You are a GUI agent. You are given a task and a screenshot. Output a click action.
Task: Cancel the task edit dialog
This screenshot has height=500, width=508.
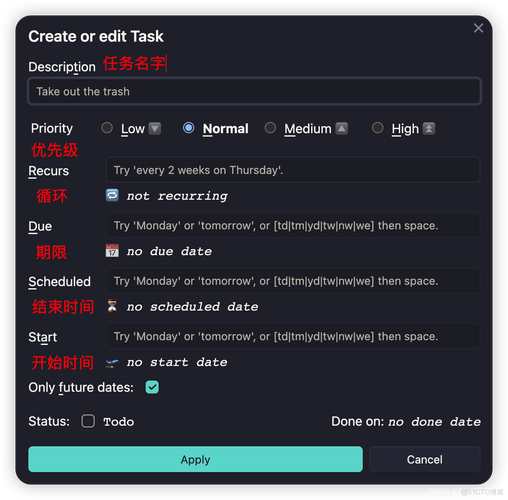pyautogui.click(x=425, y=459)
